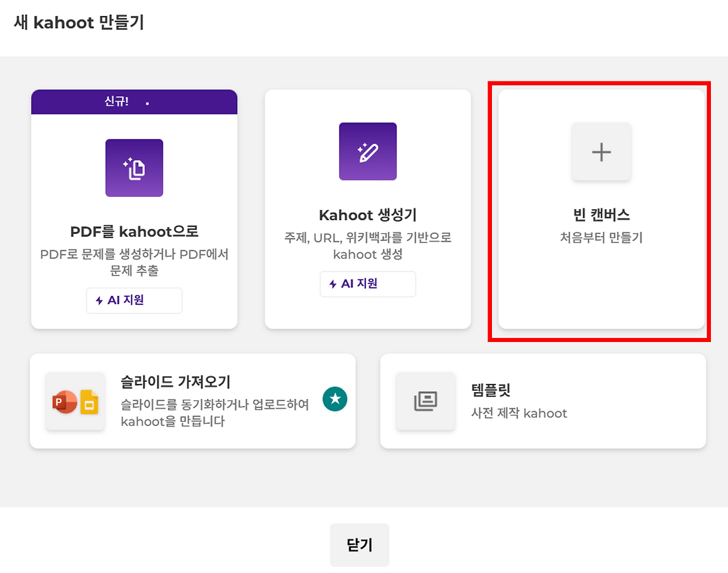Click the 닫기 button
The image size is (728, 573).
(359, 545)
